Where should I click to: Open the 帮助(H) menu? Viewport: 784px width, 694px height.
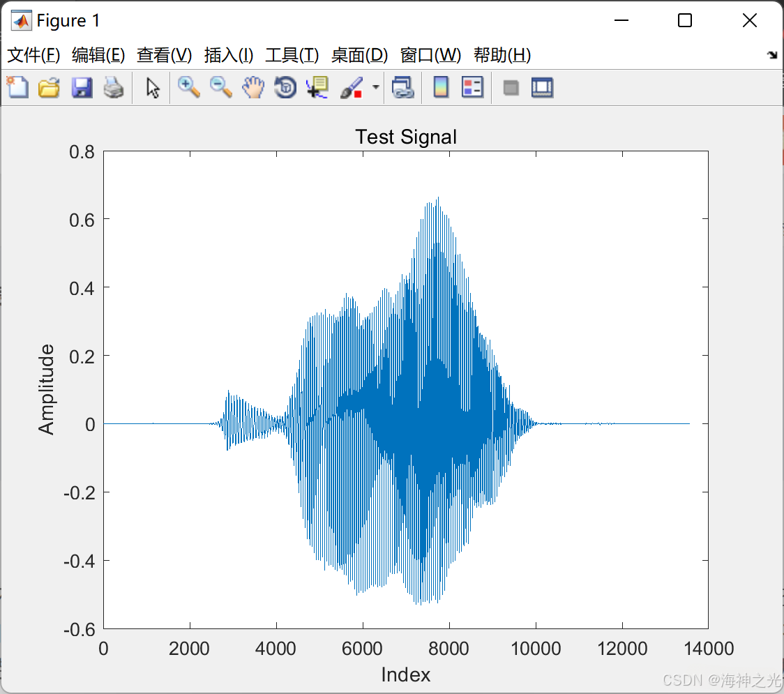pos(502,55)
